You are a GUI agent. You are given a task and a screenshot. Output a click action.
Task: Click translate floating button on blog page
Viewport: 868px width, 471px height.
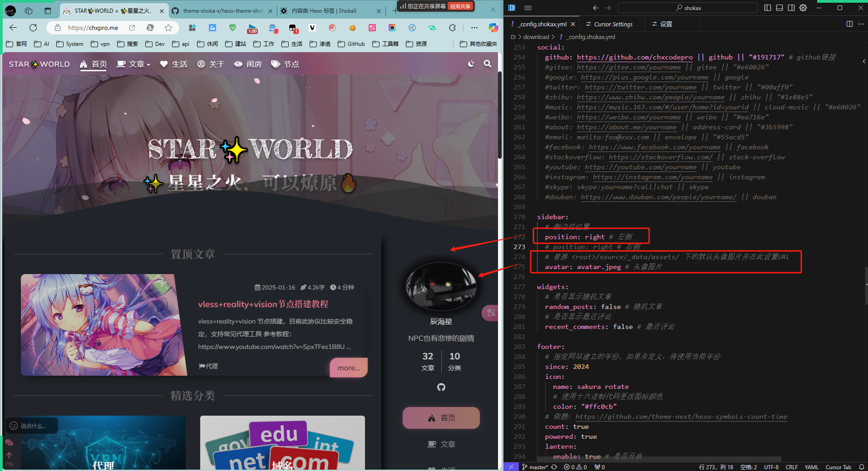(491, 313)
